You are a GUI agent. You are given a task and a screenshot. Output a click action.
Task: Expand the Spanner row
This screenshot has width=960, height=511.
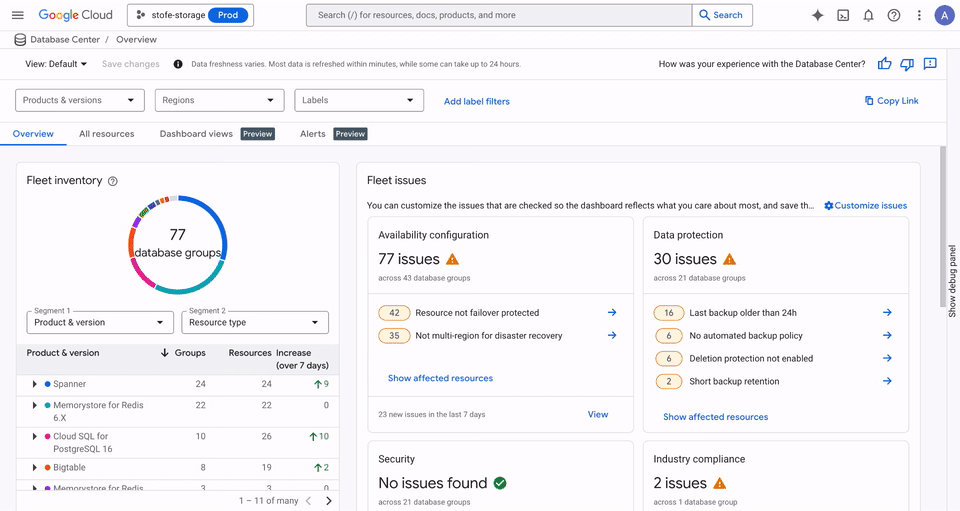pos(34,384)
